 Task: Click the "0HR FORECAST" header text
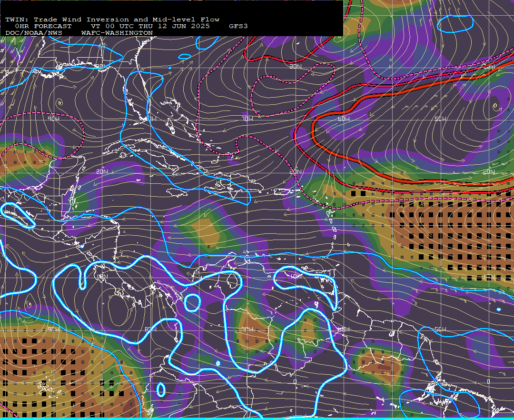pos(43,26)
